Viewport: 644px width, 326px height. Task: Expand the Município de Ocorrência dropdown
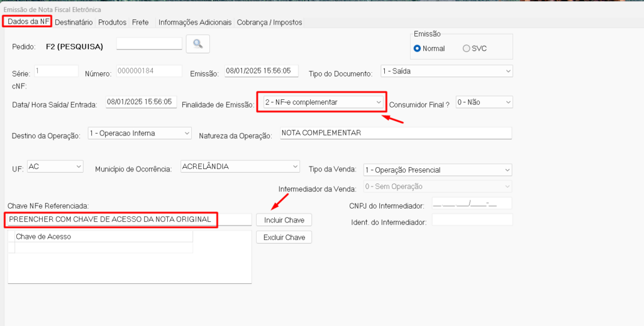[x=240, y=166]
